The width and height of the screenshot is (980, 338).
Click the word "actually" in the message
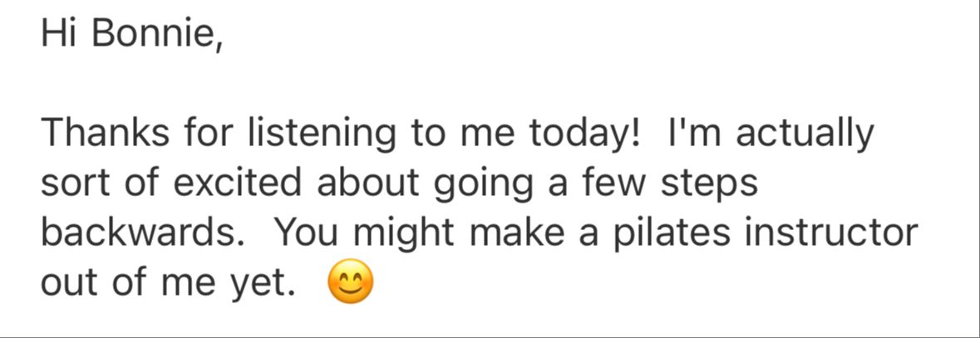point(805,135)
